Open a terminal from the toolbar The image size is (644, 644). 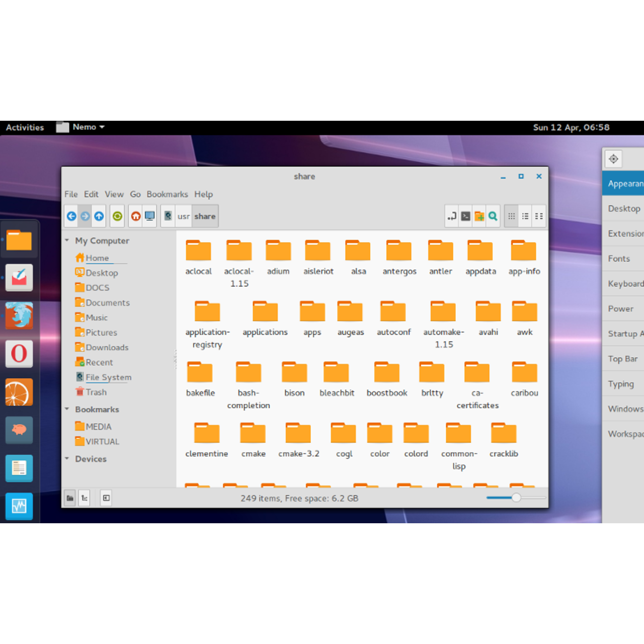465,216
